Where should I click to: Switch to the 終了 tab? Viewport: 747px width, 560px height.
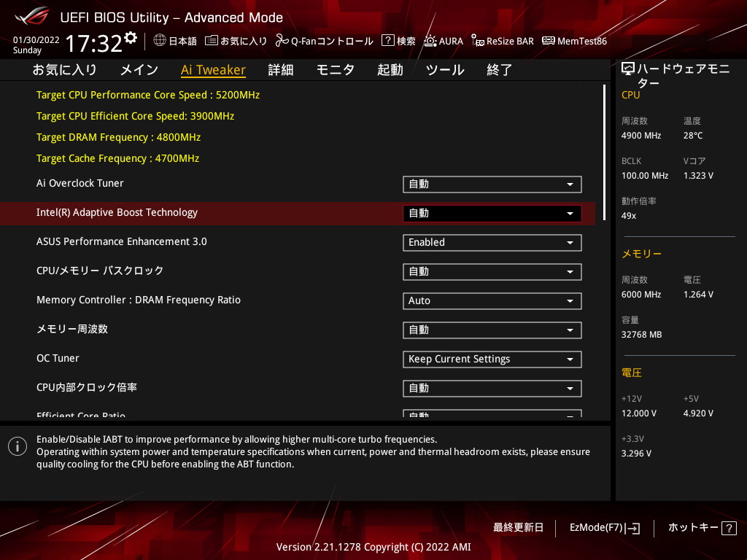(x=499, y=70)
